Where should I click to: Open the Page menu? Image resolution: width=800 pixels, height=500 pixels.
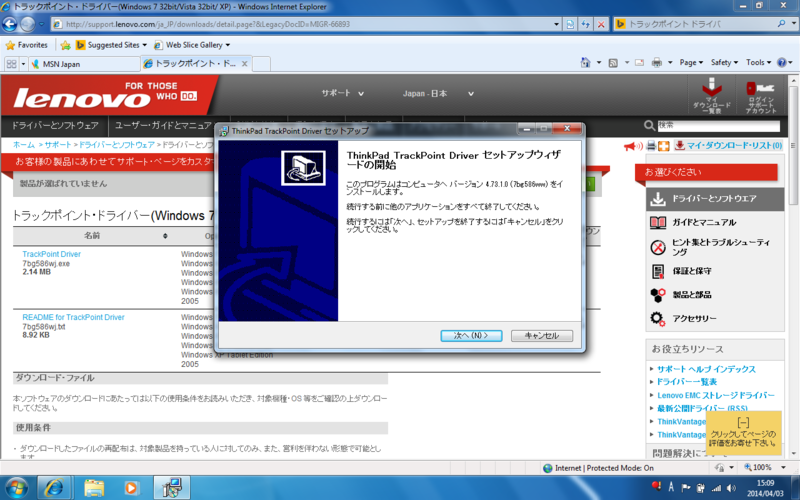click(691, 62)
